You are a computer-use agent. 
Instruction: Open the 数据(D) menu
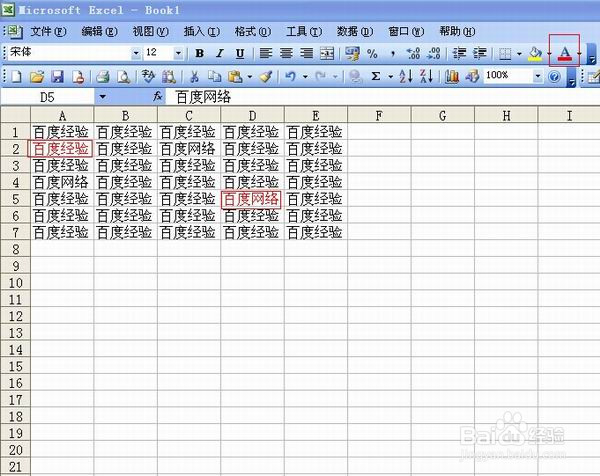(x=355, y=31)
